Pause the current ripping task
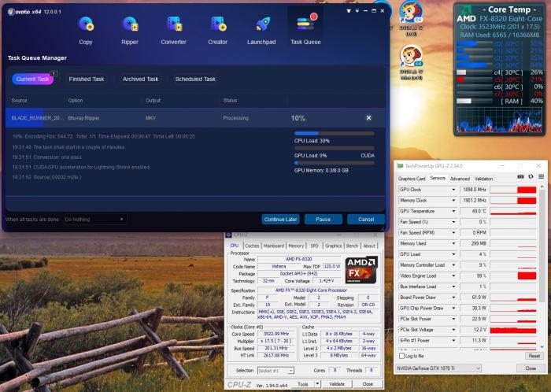551x392 pixels. pyautogui.click(x=323, y=219)
